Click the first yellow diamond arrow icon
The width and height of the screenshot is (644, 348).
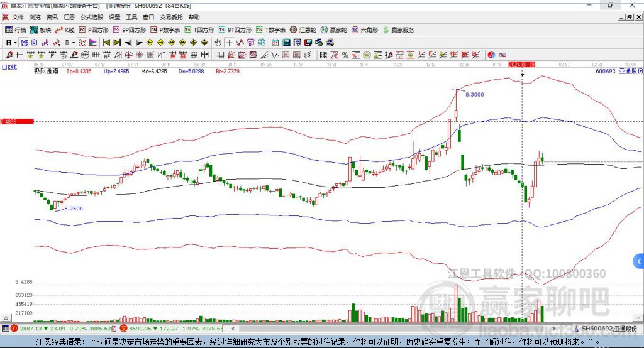(x=150, y=43)
